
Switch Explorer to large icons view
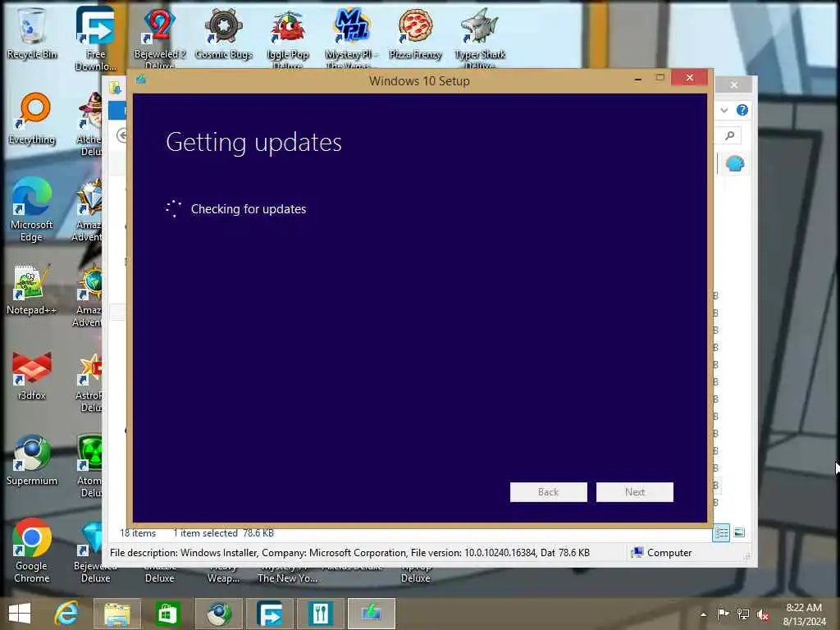[x=739, y=532]
